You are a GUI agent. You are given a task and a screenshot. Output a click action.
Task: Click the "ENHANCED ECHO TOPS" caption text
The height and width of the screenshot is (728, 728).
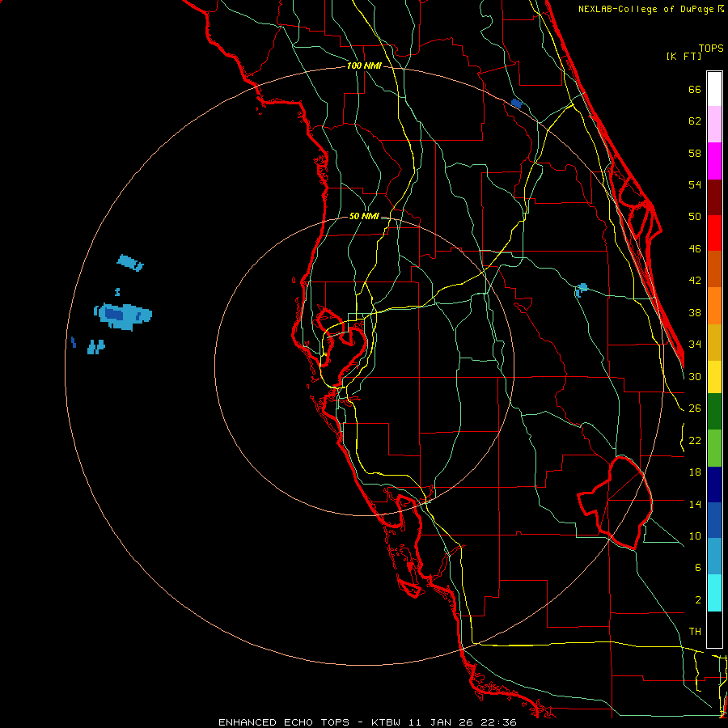pyautogui.click(x=284, y=722)
